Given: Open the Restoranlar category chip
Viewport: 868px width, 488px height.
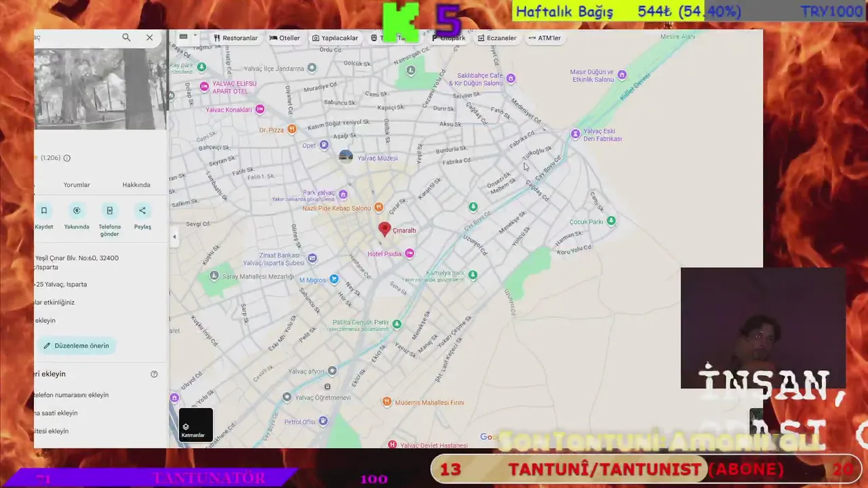Looking at the screenshot, I should pos(235,38).
